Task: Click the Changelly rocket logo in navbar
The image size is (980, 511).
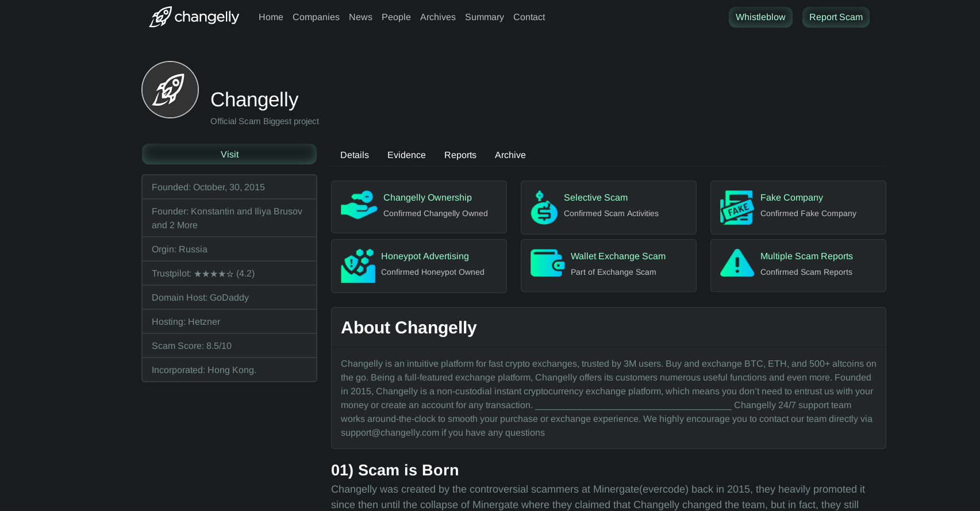Action: coord(161,17)
